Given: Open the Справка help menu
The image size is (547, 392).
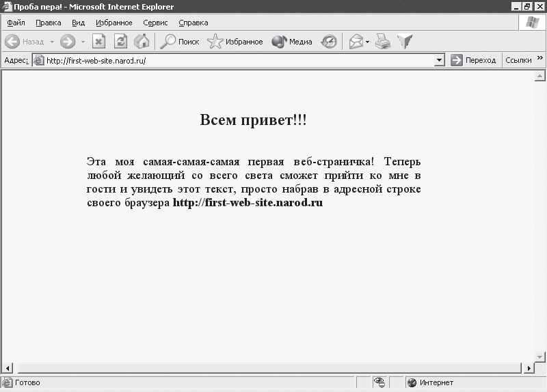Looking at the screenshot, I should (193, 23).
